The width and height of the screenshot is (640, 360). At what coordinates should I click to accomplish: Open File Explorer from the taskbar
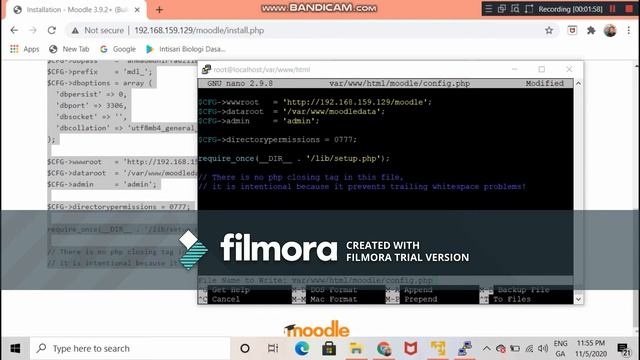356,349
